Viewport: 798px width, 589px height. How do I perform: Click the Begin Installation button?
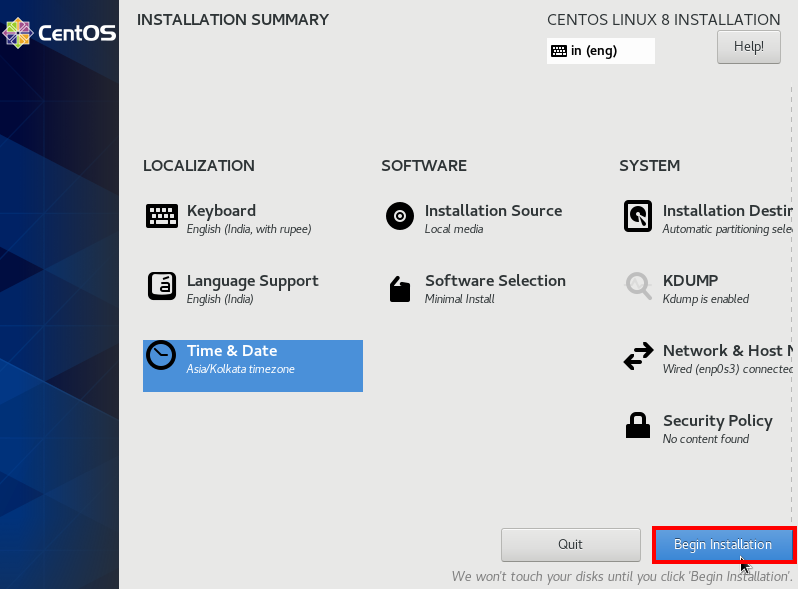pyautogui.click(x=723, y=545)
